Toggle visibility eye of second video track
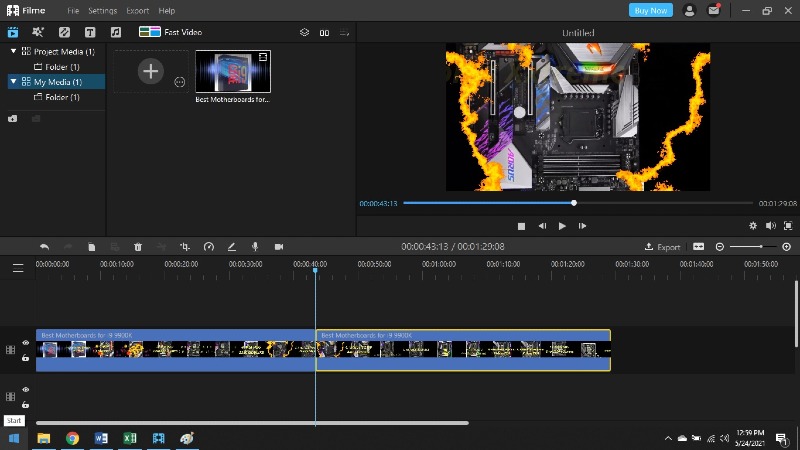The height and width of the screenshot is (450, 800). click(26, 390)
